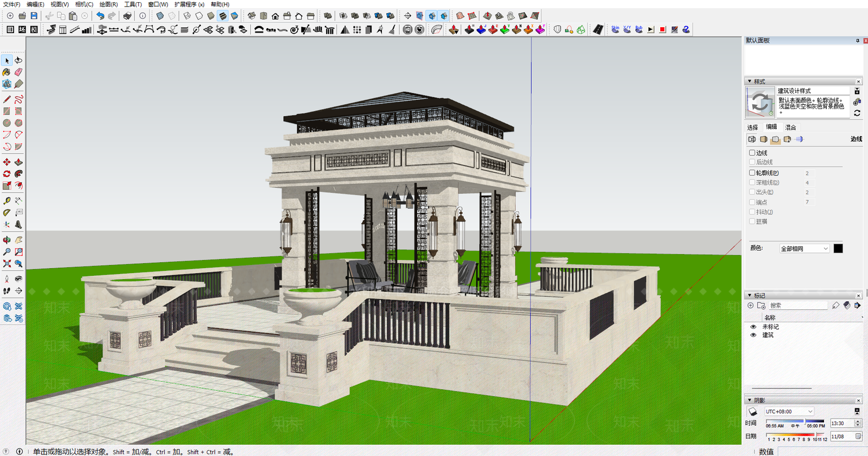
Task: Collapse the 标记 tags panel
Action: pos(750,295)
